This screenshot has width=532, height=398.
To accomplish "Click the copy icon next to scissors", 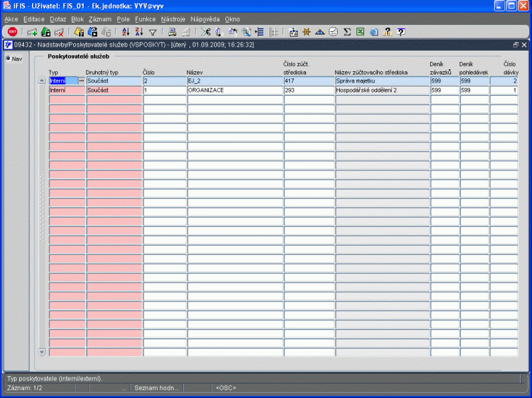I will [219, 32].
